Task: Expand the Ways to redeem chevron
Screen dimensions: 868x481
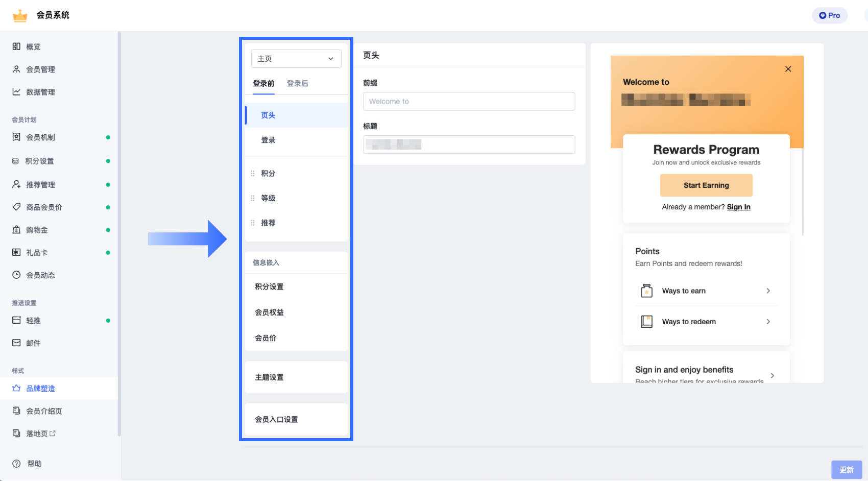Action: click(x=768, y=322)
